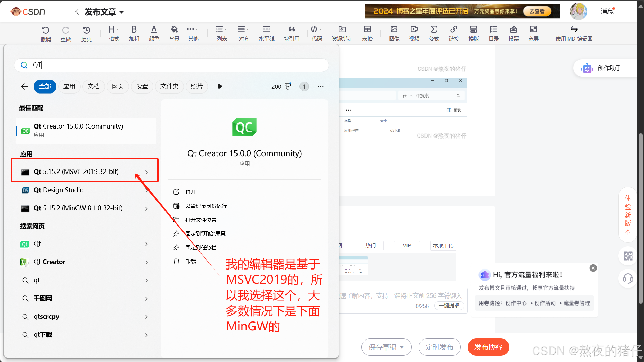Open the List (列表) dropdown

click(x=222, y=33)
